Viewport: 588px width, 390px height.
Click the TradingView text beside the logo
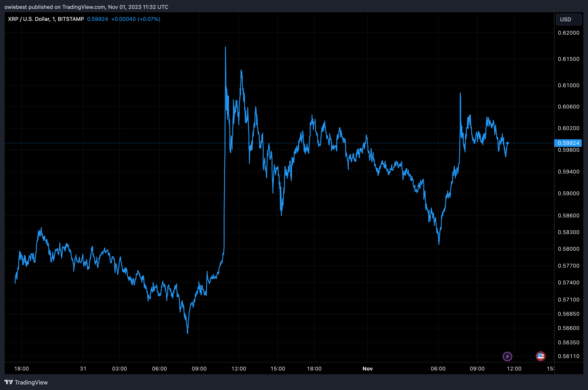(31, 382)
